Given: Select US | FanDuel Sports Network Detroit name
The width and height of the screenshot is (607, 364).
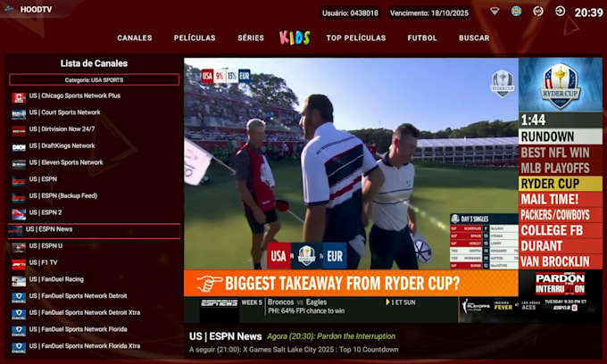Looking at the screenshot, I should point(78,296).
